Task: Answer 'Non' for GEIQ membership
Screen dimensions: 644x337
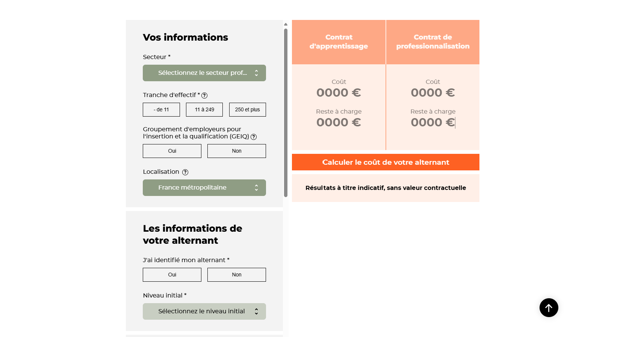Action: [x=236, y=151]
